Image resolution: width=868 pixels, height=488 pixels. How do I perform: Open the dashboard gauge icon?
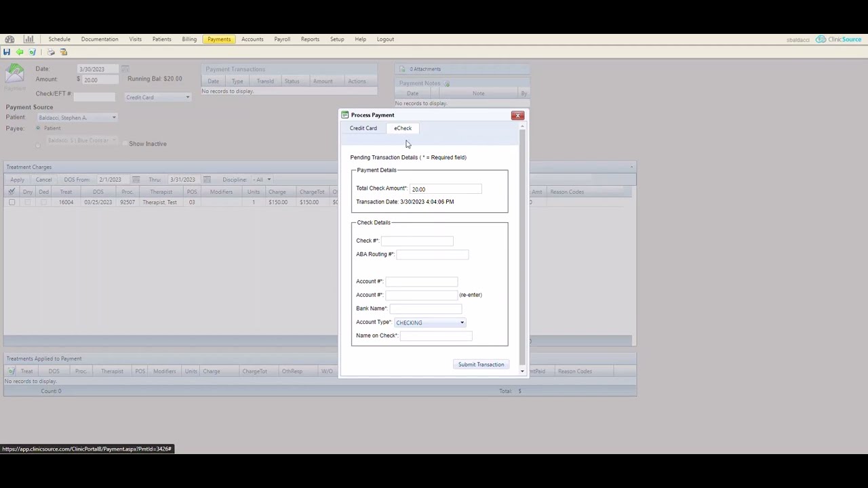click(x=9, y=39)
